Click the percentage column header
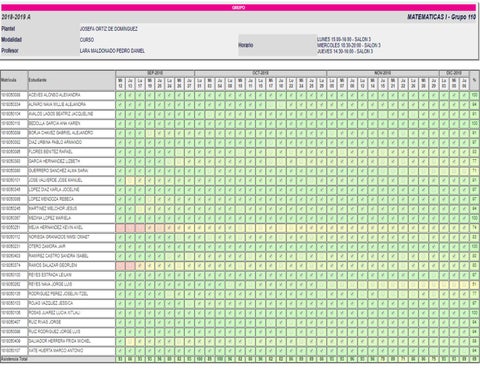This screenshot has height=371, width=480. click(474, 80)
